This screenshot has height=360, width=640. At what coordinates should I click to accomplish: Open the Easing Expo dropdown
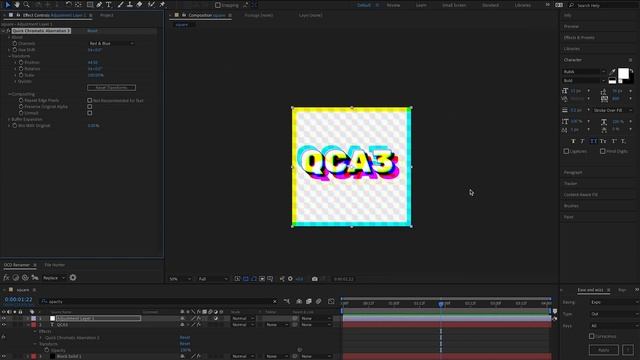click(614, 302)
